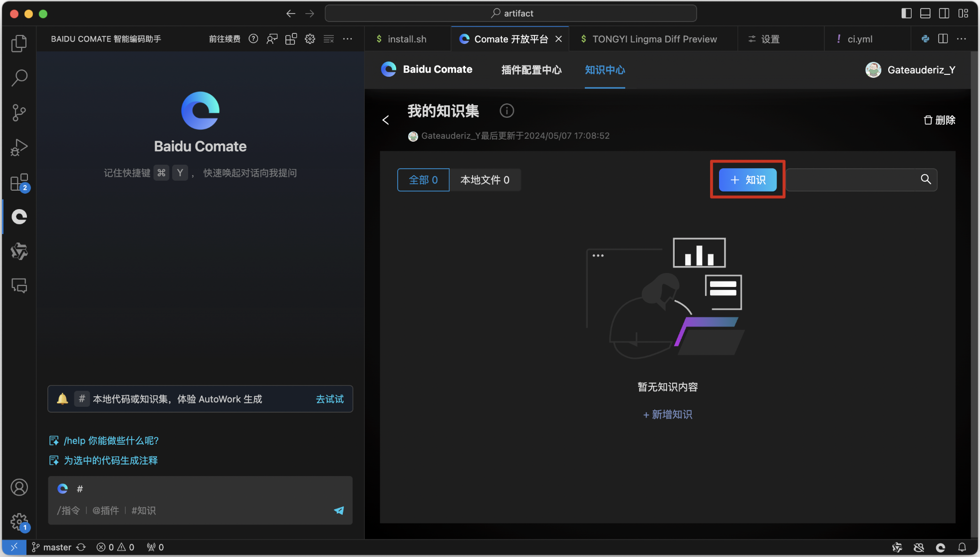Send chat message with paper plane
Image resolution: width=980 pixels, height=557 pixels.
point(339,510)
